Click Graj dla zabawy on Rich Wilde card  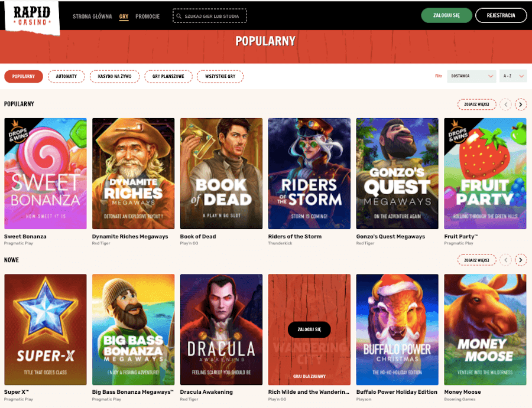pos(309,376)
